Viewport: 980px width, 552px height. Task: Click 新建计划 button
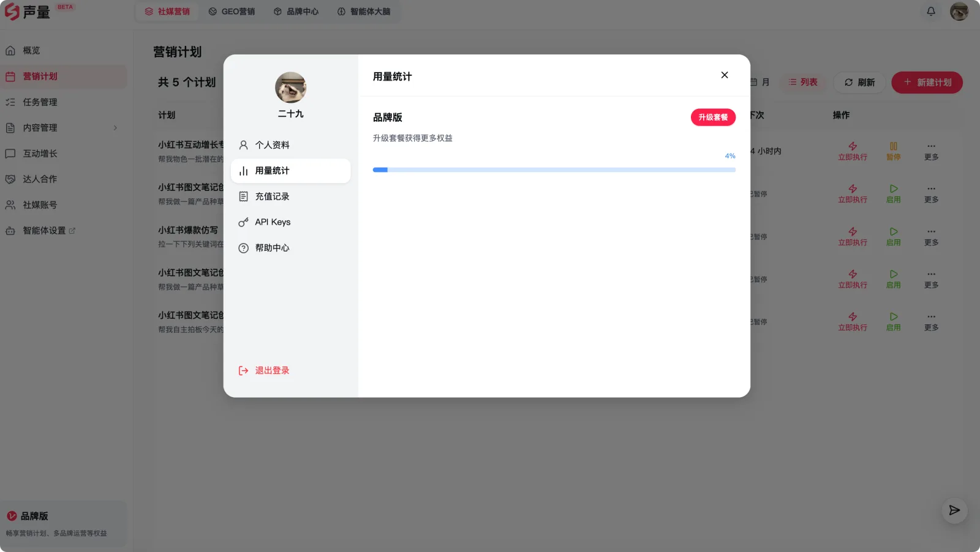click(x=927, y=83)
